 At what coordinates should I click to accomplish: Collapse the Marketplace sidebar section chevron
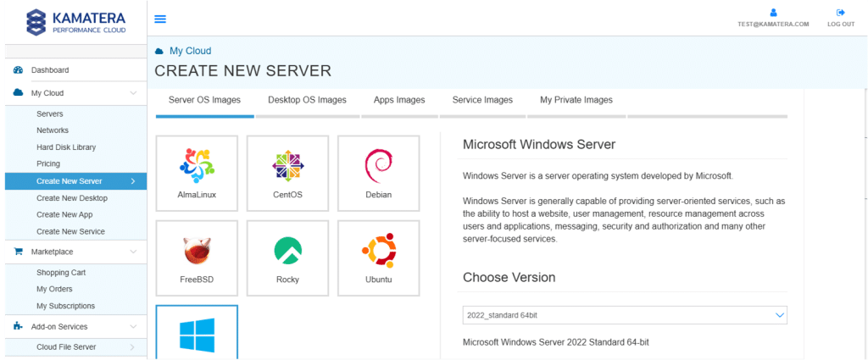(133, 252)
